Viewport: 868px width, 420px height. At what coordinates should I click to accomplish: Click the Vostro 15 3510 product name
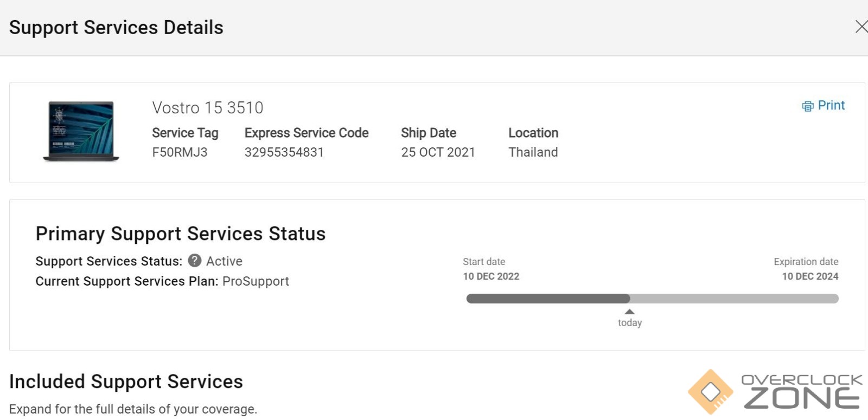207,108
